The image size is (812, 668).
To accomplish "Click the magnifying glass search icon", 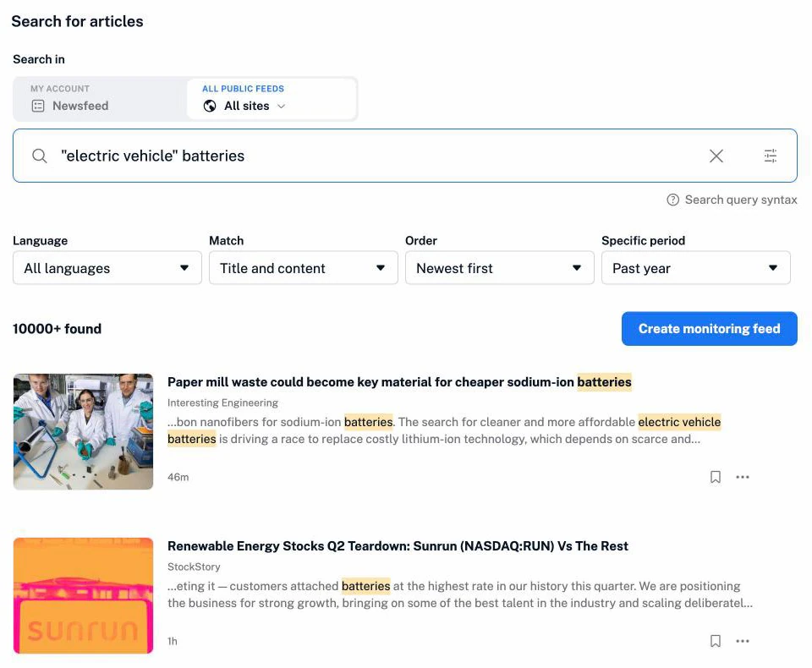I will (40, 156).
